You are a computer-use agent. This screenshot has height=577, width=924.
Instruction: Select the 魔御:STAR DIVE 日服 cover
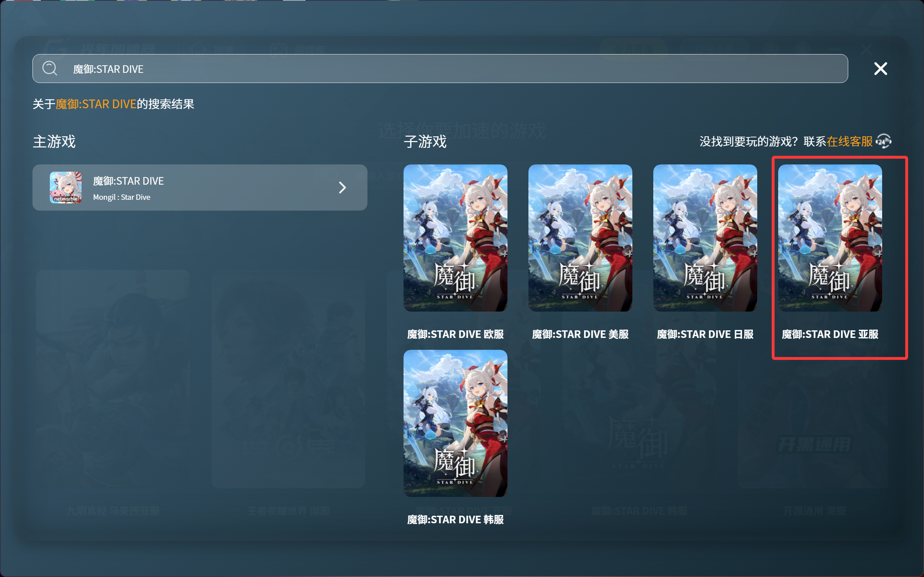click(x=705, y=237)
